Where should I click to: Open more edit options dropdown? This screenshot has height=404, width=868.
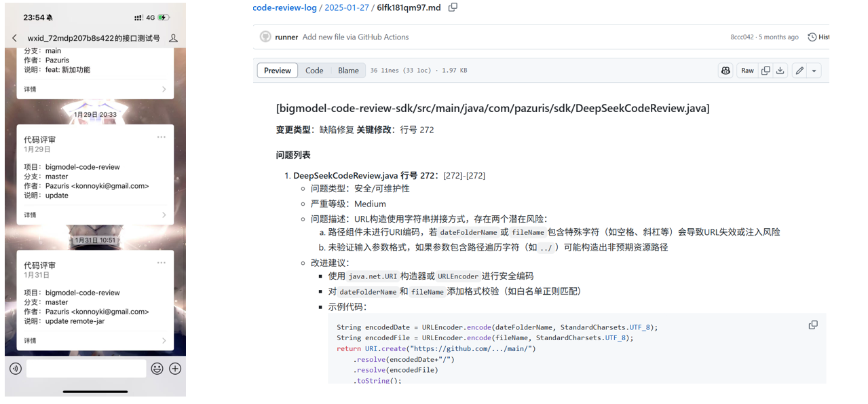click(814, 71)
